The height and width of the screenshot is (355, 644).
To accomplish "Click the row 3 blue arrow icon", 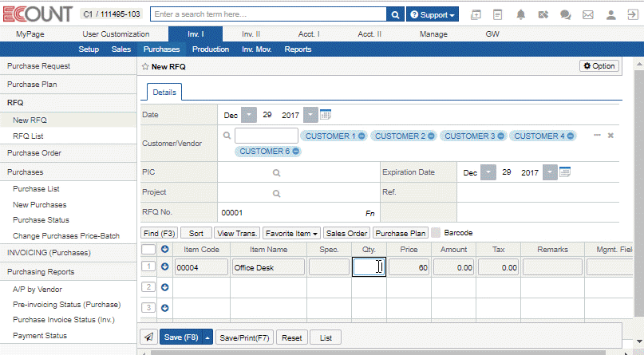I will tap(164, 308).
